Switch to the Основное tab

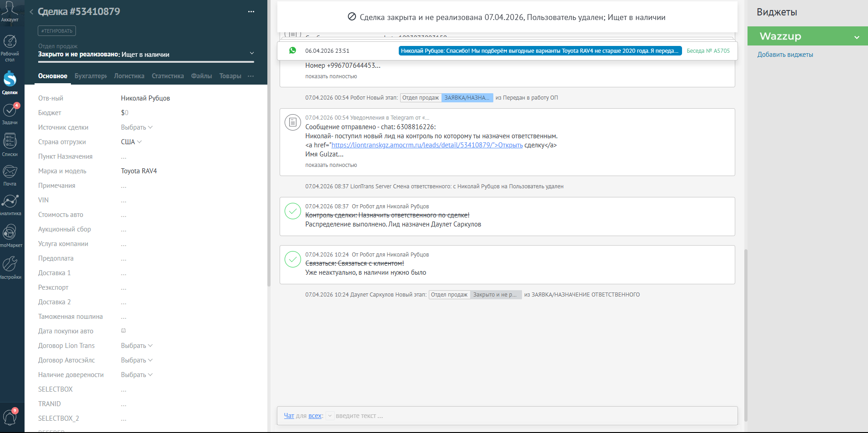[53, 76]
